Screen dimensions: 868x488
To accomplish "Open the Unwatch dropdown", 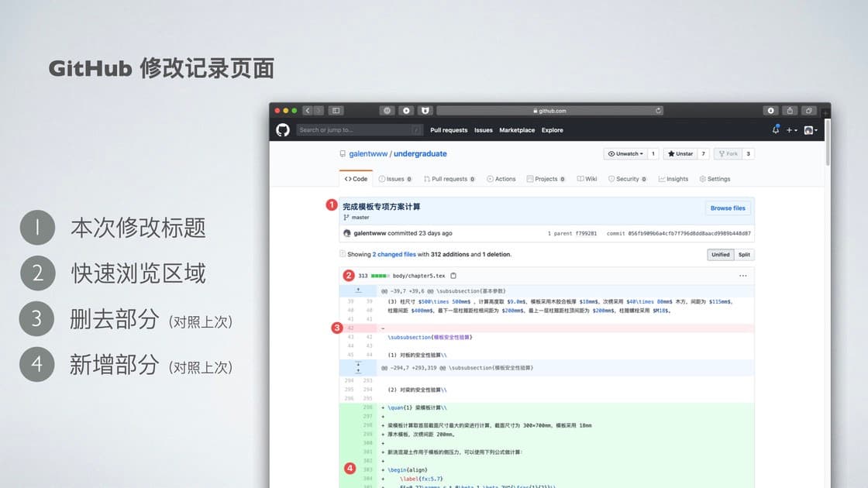I will (x=625, y=154).
